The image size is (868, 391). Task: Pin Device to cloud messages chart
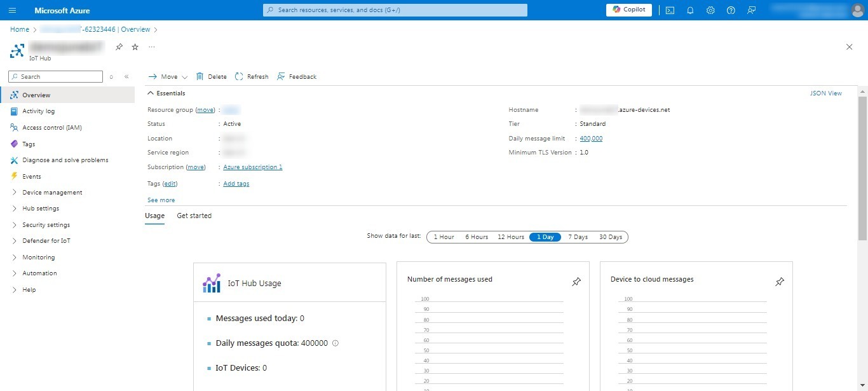(780, 282)
